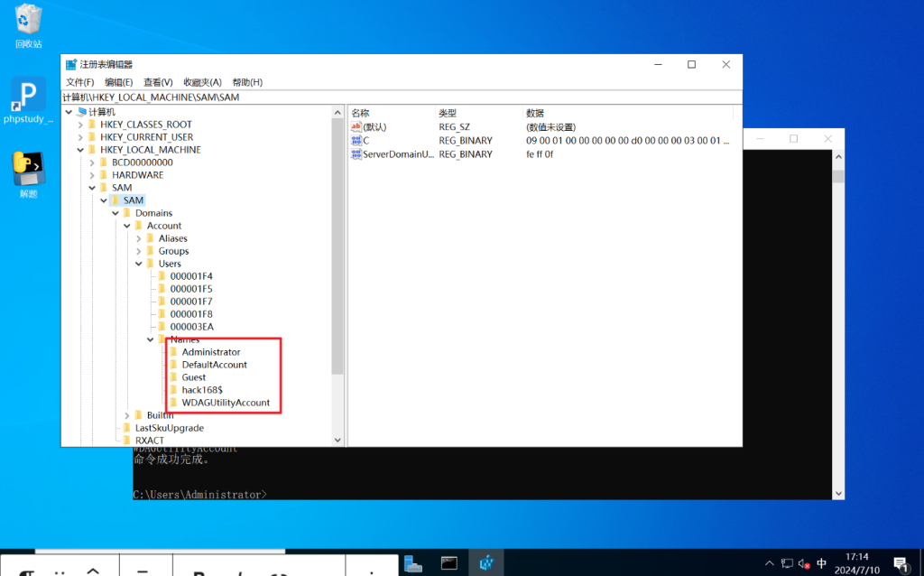Expand the HARDWARE key arrow
Screen dimensions: 924x576
(x=91, y=175)
